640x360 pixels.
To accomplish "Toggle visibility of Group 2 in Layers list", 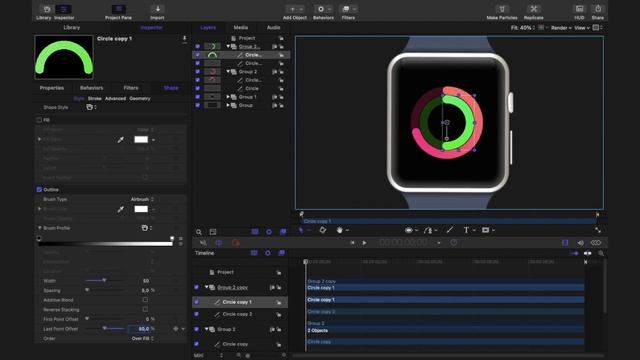I will pyautogui.click(x=198, y=71).
